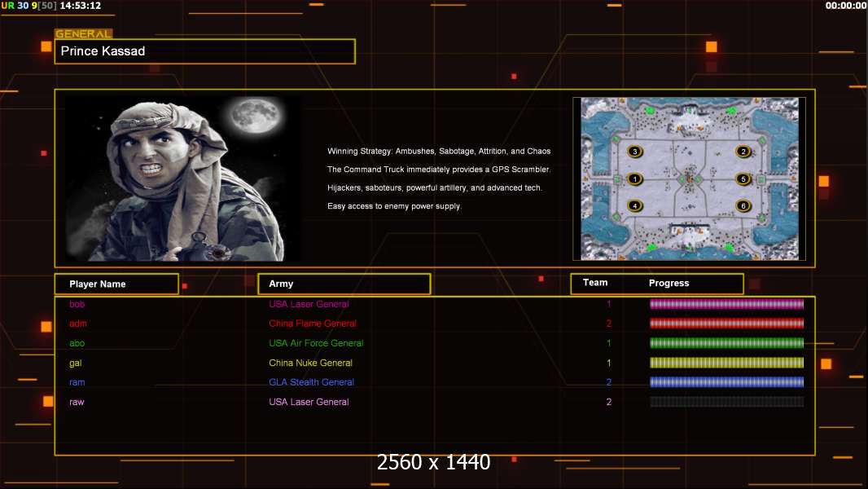Select player name abo

(77, 343)
